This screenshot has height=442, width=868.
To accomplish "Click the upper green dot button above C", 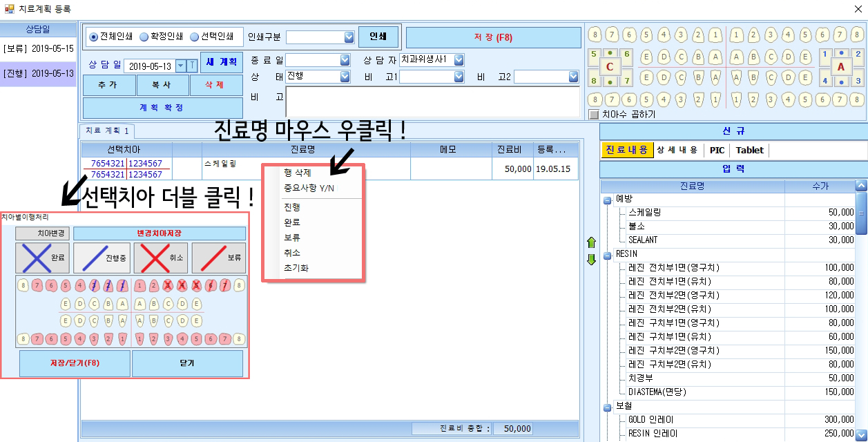I will point(610,53).
